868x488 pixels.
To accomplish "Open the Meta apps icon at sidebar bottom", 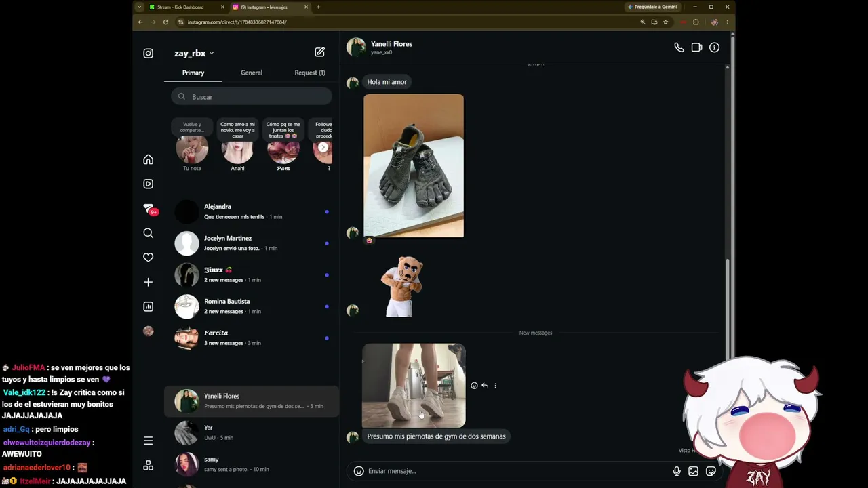I will pos(148,466).
